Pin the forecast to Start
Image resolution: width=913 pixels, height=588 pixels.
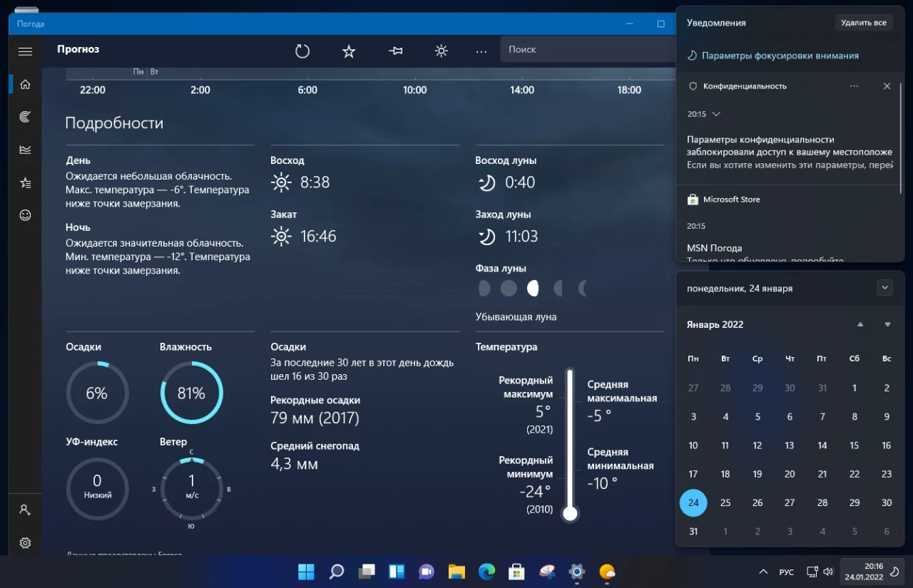396,51
